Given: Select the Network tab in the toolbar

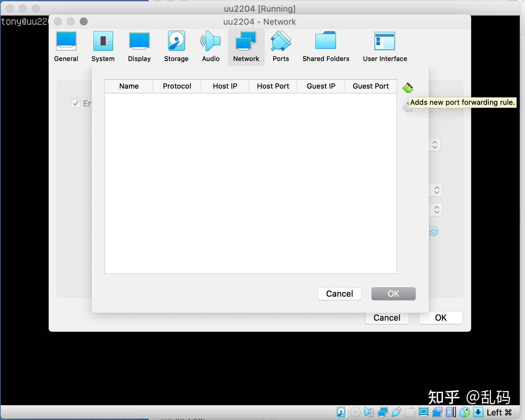Looking at the screenshot, I should click(246, 45).
